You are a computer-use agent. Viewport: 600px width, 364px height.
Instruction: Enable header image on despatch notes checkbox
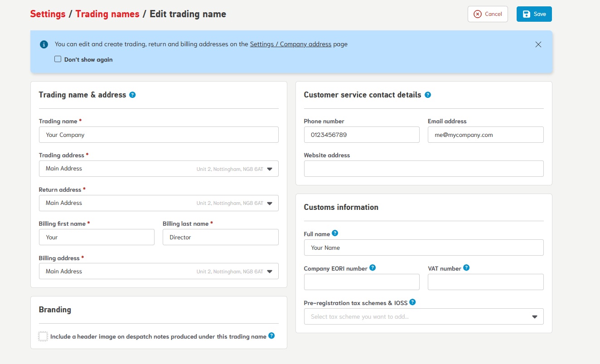click(43, 336)
